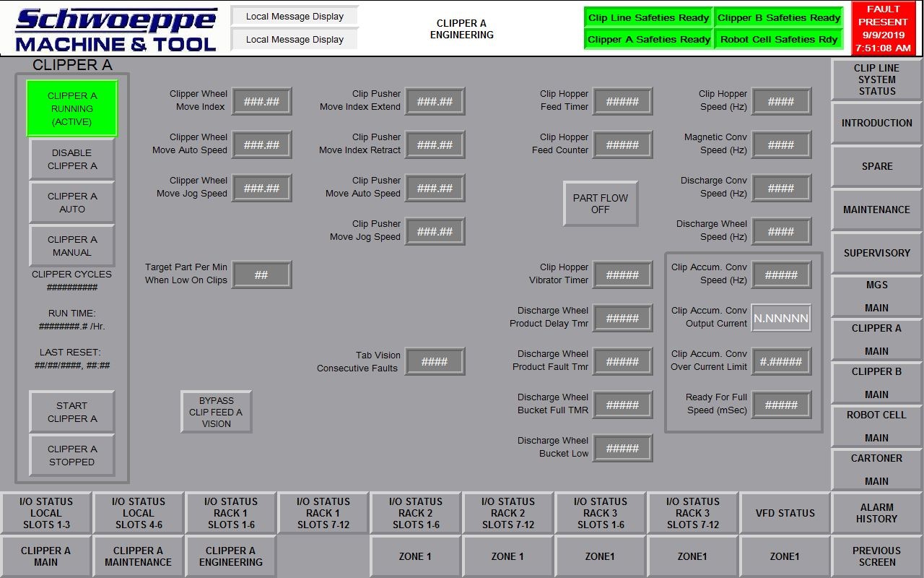924x578 pixels.
Task: Click Clip Accum. Conv Output Current display
Action: pyautogui.click(x=781, y=319)
